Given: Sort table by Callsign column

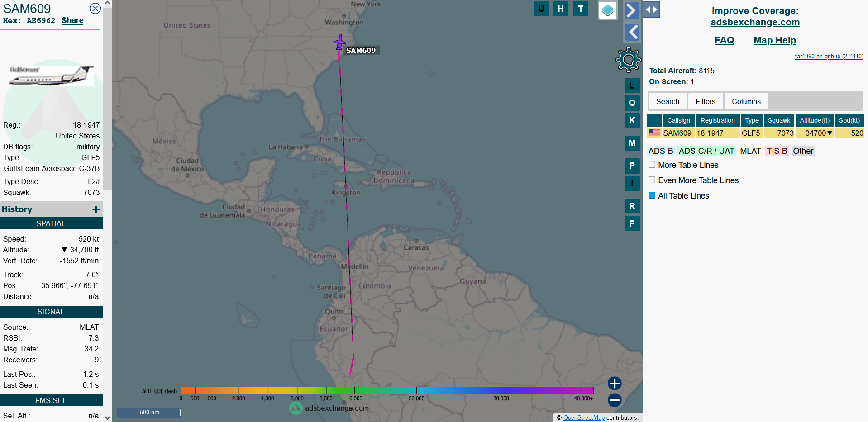Looking at the screenshot, I should pyautogui.click(x=678, y=120).
